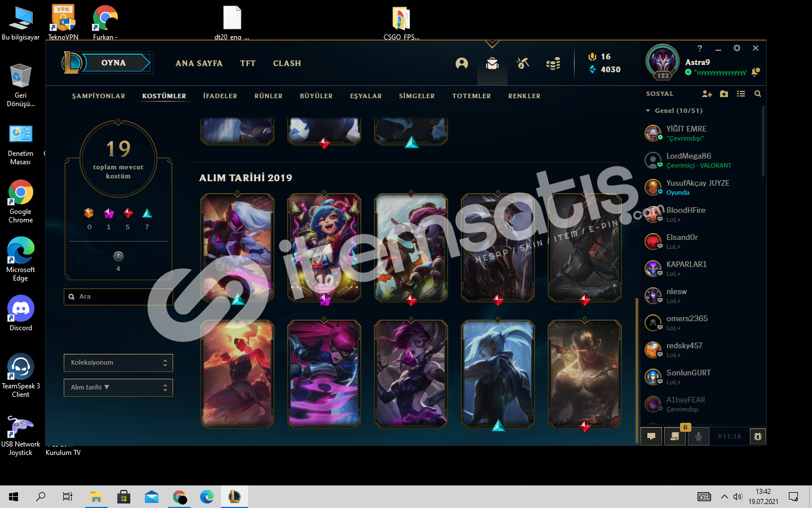Open the store coins icon
This screenshot has height=508, width=812.
point(553,63)
